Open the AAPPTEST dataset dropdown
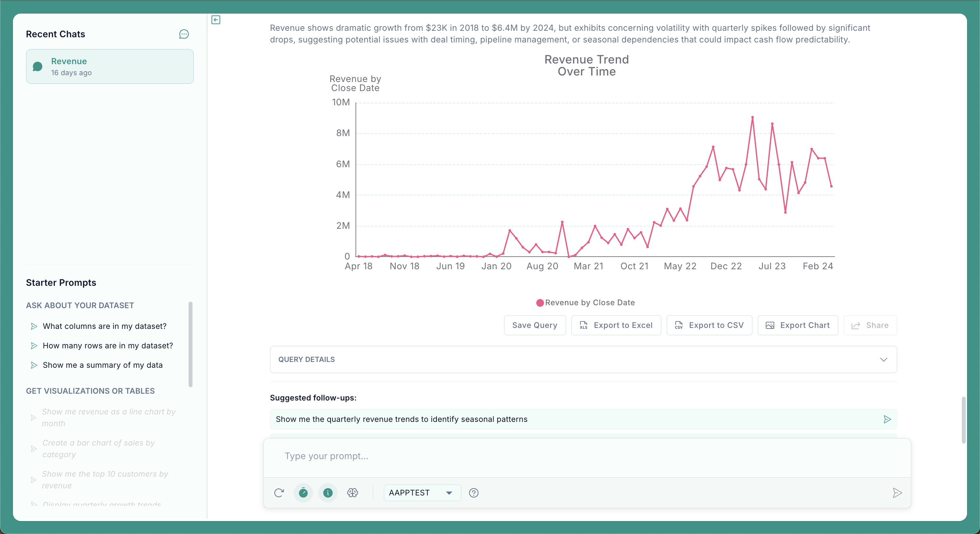The height and width of the screenshot is (534, 980). pyautogui.click(x=422, y=493)
